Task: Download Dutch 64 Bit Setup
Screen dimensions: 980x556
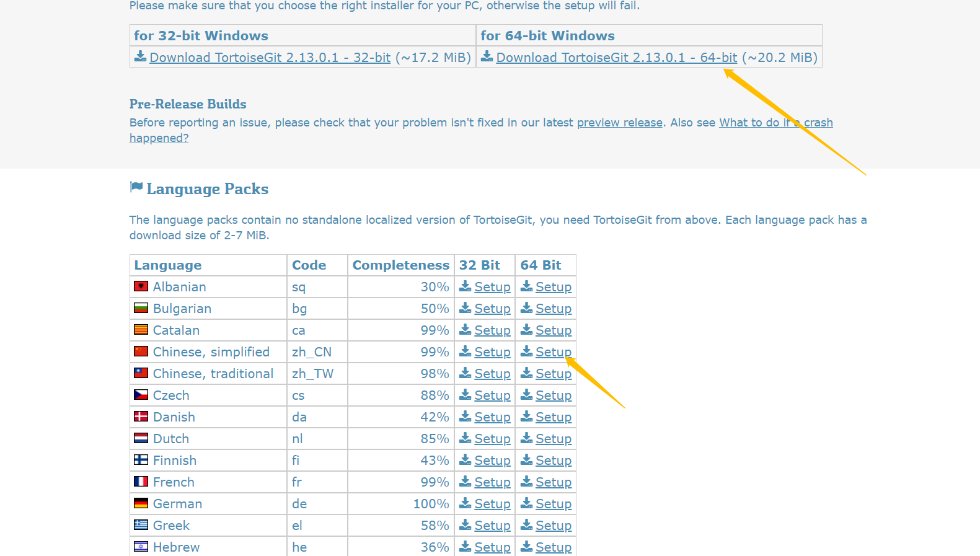Action: (554, 439)
